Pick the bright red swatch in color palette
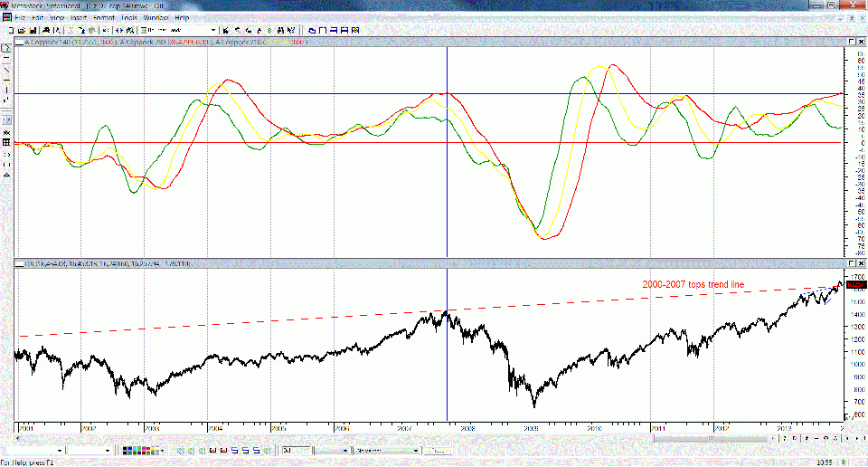The height and width of the screenshot is (467, 868). click(148, 448)
